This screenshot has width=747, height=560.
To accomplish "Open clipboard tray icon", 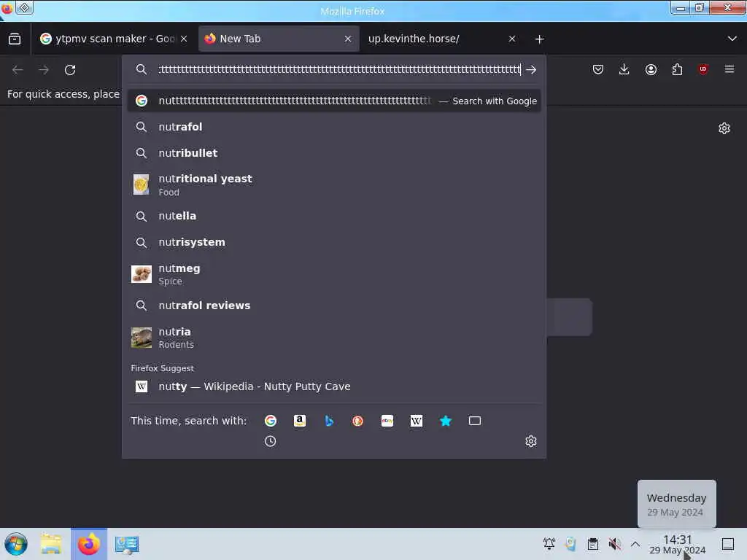I will pyautogui.click(x=592, y=544).
